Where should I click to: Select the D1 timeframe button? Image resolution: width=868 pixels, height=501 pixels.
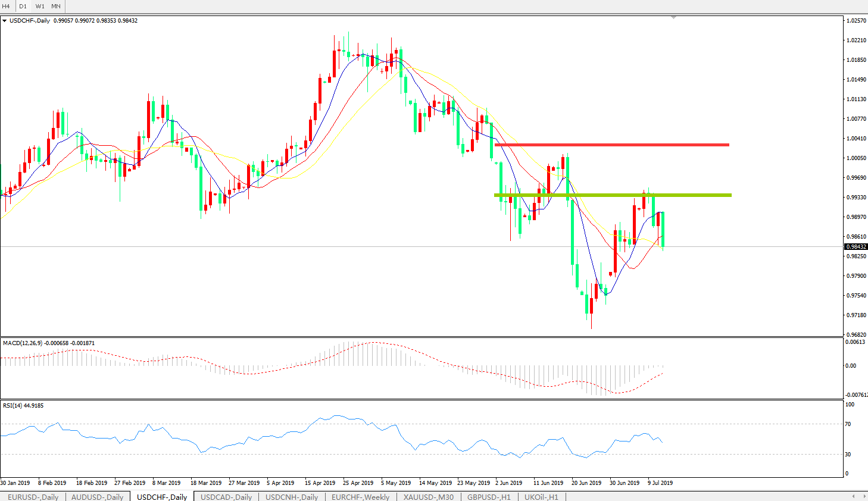[23, 6]
